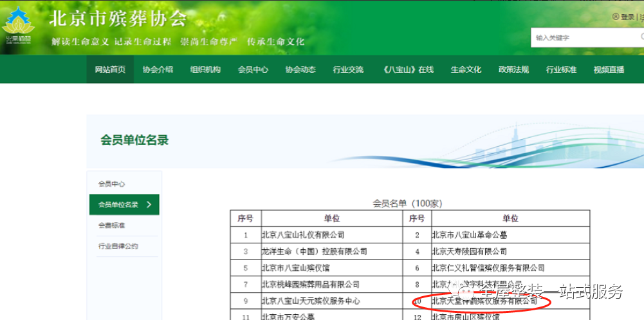The image size is (644, 320).
Task: Open 《八宝山》在线 from navigation
Action: pos(407,70)
